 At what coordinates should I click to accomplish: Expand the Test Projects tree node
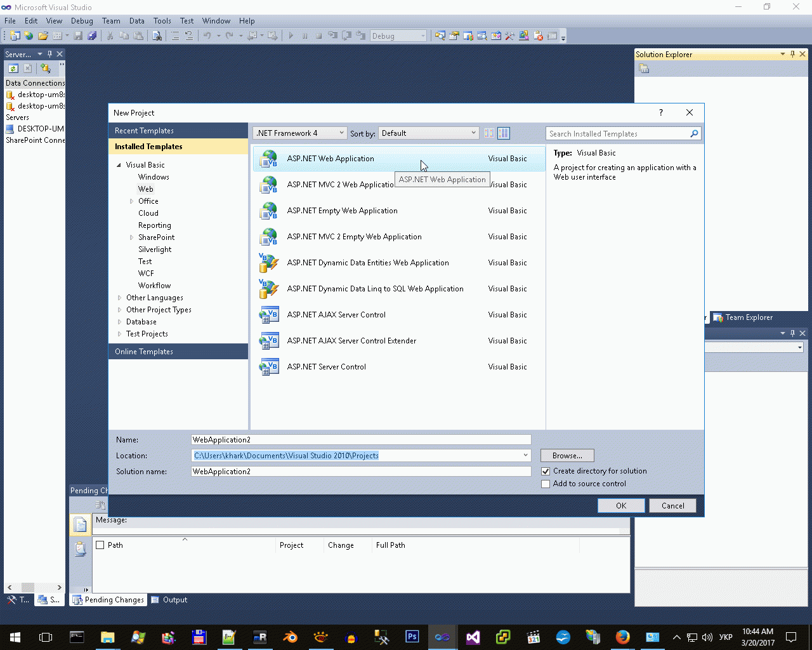119,334
